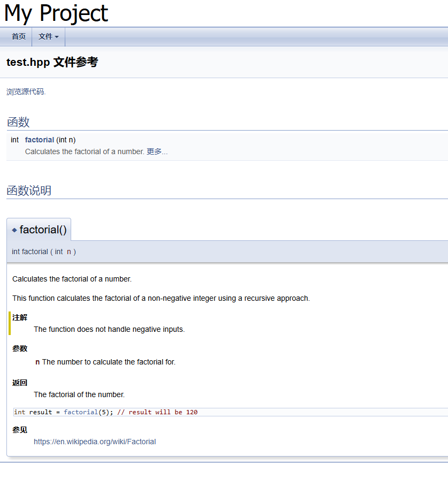
Task: Click the test.hpp 文件参考 heading
Action: [52, 62]
